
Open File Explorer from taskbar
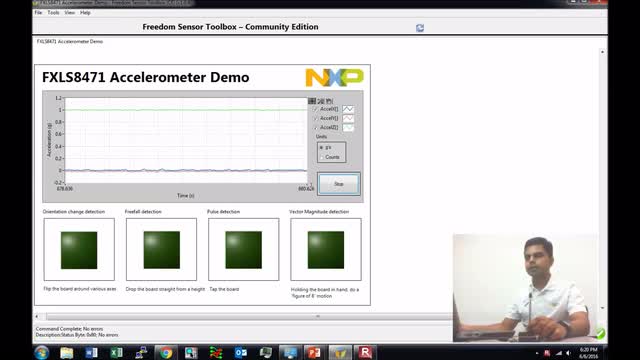tap(66, 353)
